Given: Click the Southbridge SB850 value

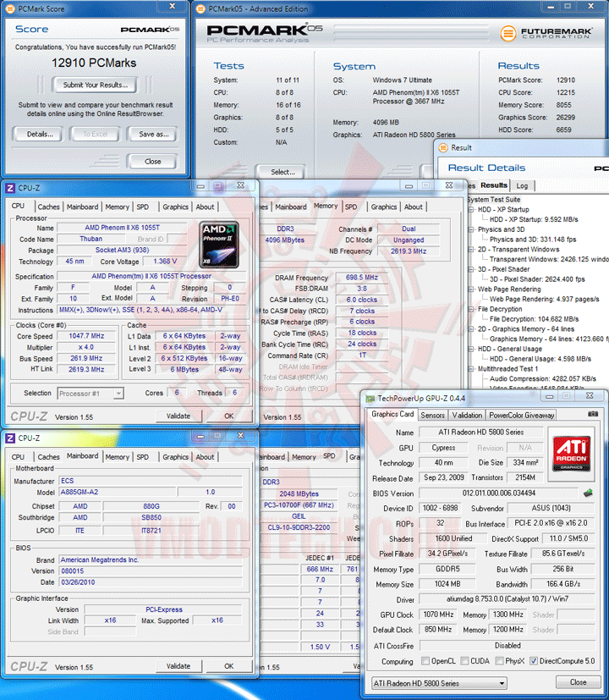Looking at the screenshot, I should (151, 517).
